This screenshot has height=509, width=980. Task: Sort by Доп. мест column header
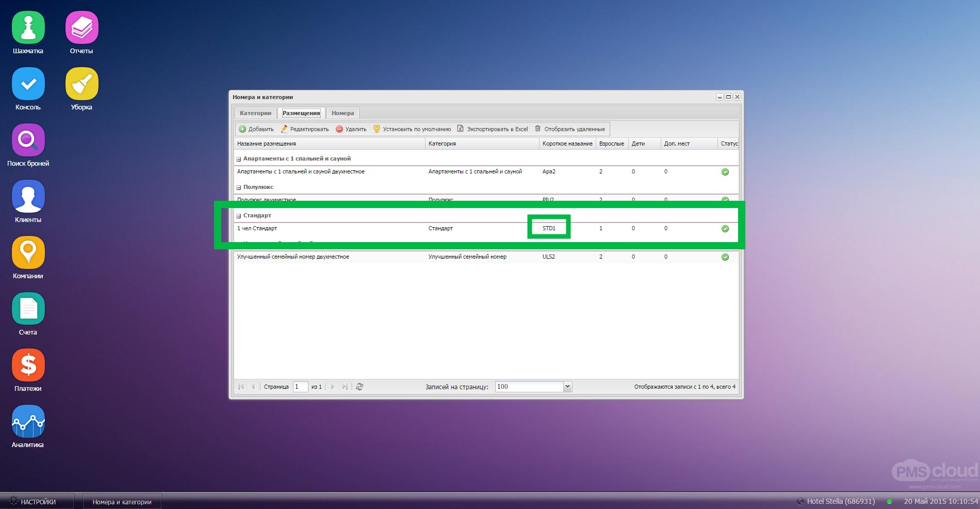689,144
